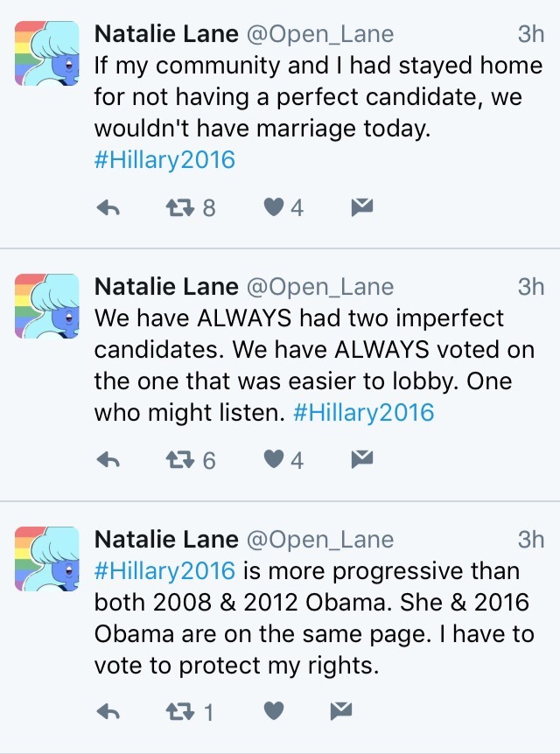Send 'perfect candidate' tweet via direct message
Viewport: 560px width, 754px height.
[x=362, y=207]
